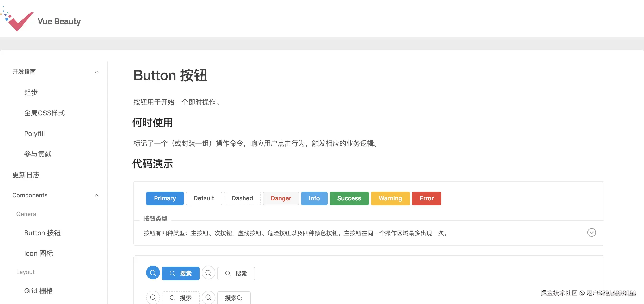Click the blue 搜索 button with search icon

[180, 273]
